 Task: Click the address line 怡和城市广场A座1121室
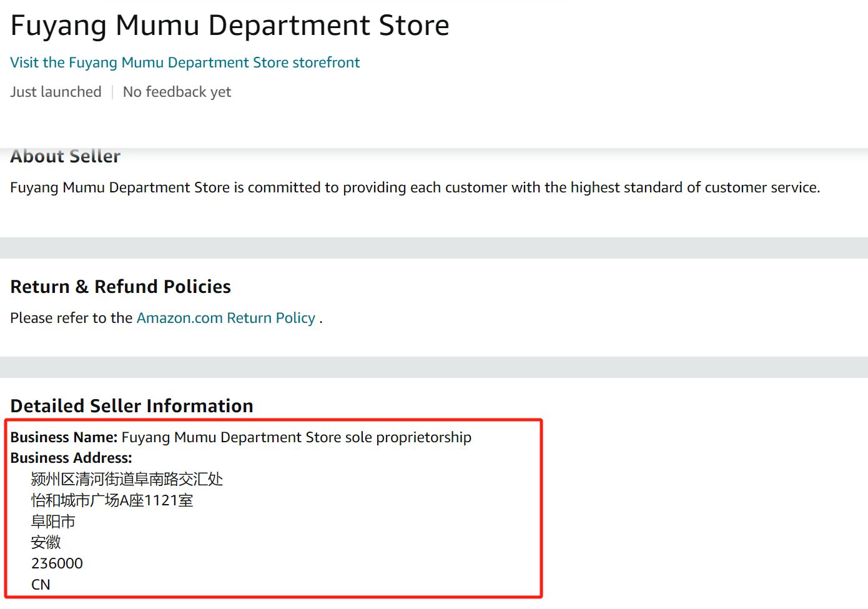click(112, 500)
